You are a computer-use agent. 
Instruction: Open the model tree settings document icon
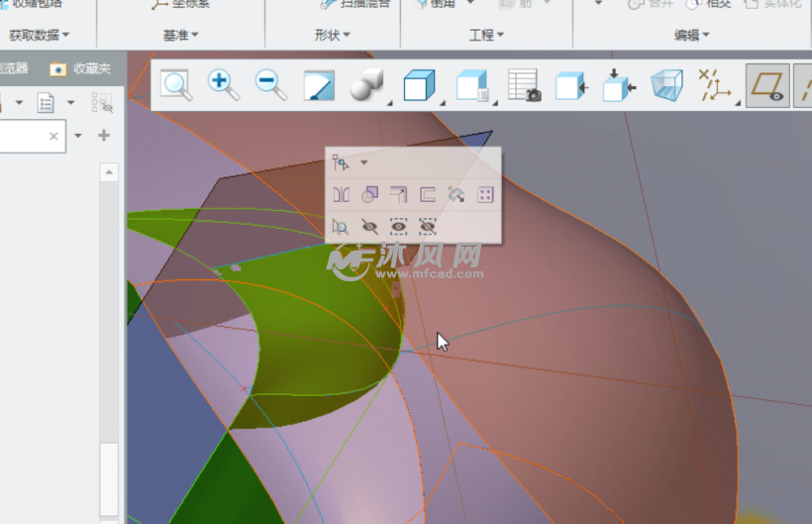46,103
